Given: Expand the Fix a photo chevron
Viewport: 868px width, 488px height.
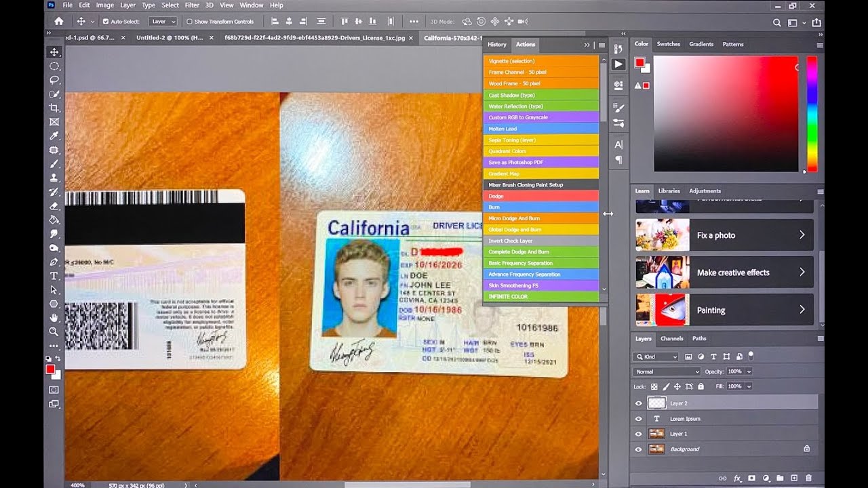Looking at the screenshot, I should click(802, 235).
